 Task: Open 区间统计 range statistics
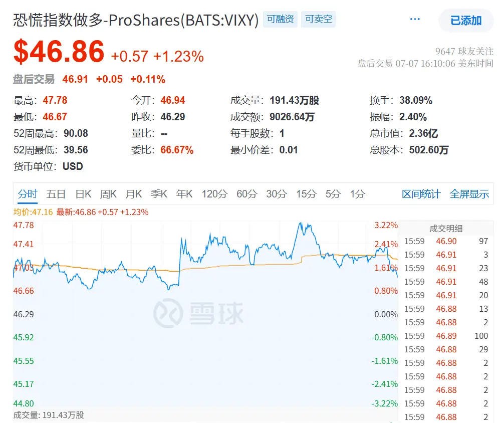pyautogui.click(x=421, y=194)
